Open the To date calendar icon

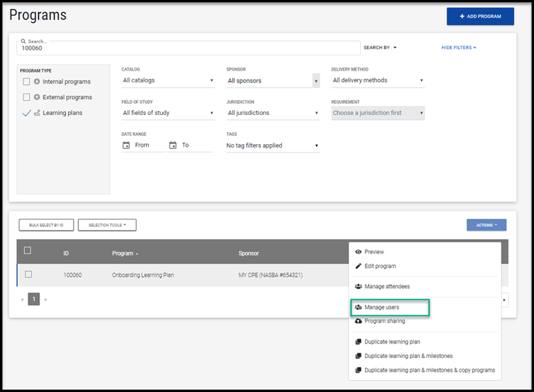coord(172,145)
